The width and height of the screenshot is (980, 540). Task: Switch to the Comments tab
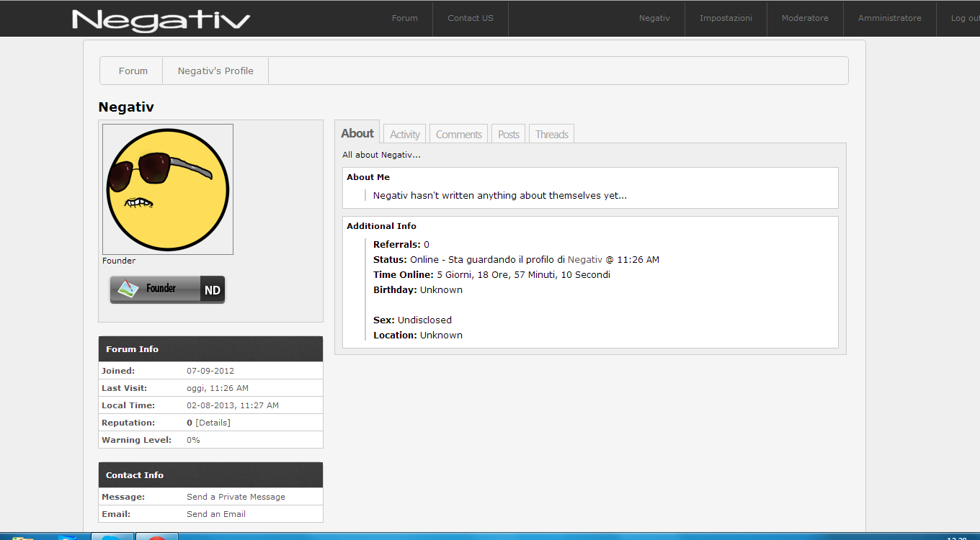(x=458, y=135)
